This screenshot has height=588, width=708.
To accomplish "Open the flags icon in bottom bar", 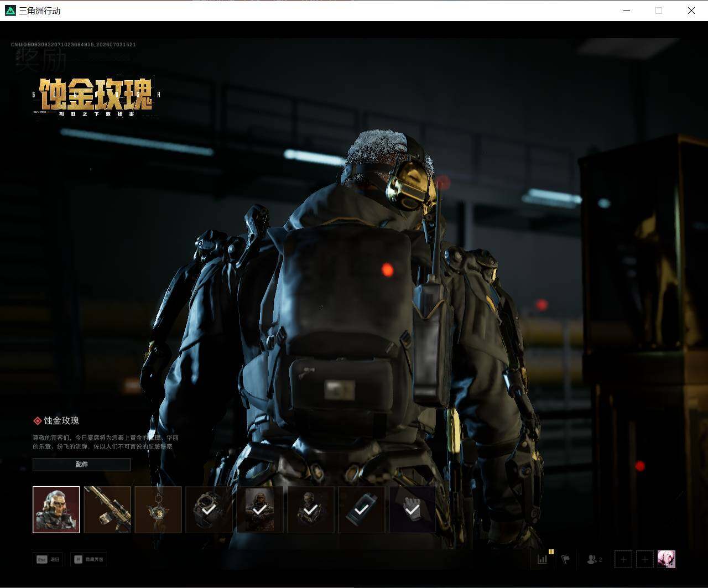I will tap(565, 559).
